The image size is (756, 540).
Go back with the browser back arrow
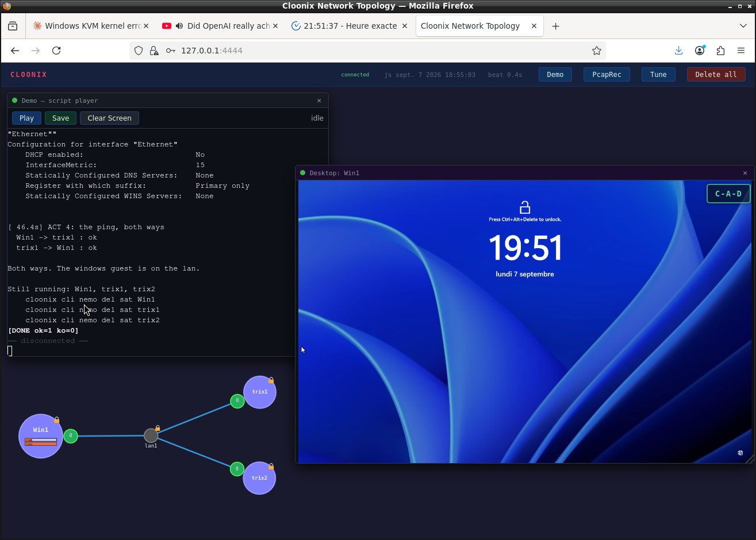pos(15,51)
